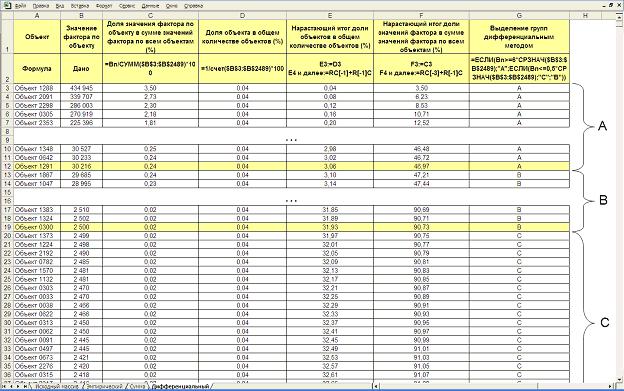Click the vertical scrollbar down arrow

620,379
